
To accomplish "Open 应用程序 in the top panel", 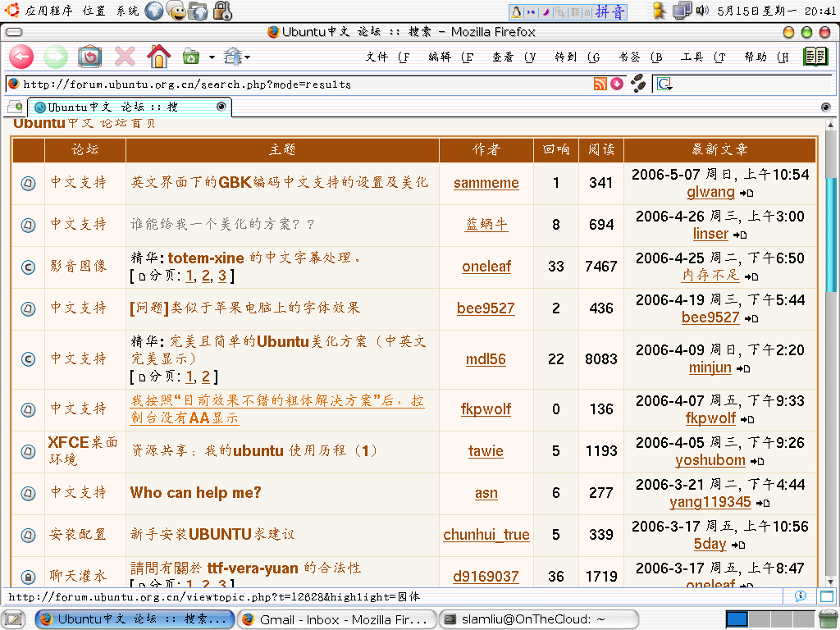I will [48, 11].
